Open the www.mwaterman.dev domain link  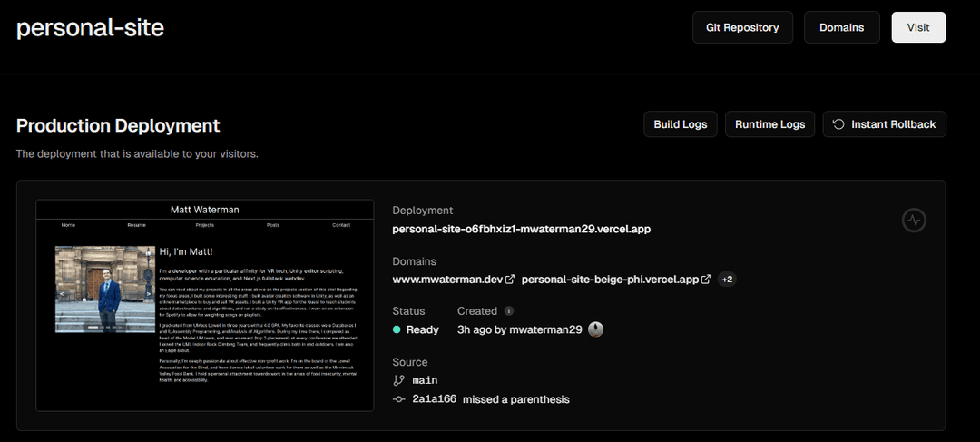pyautogui.click(x=447, y=280)
